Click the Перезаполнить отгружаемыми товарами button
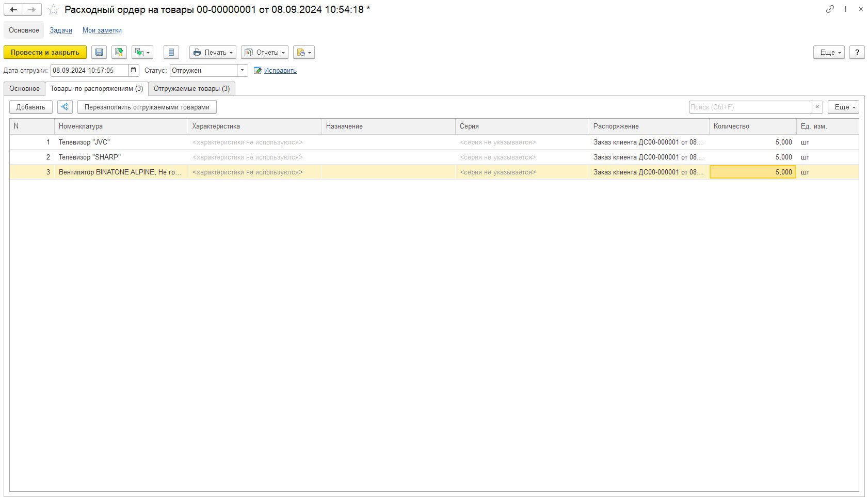Image resolution: width=868 pixels, height=497 pixels. click(147, 107)
